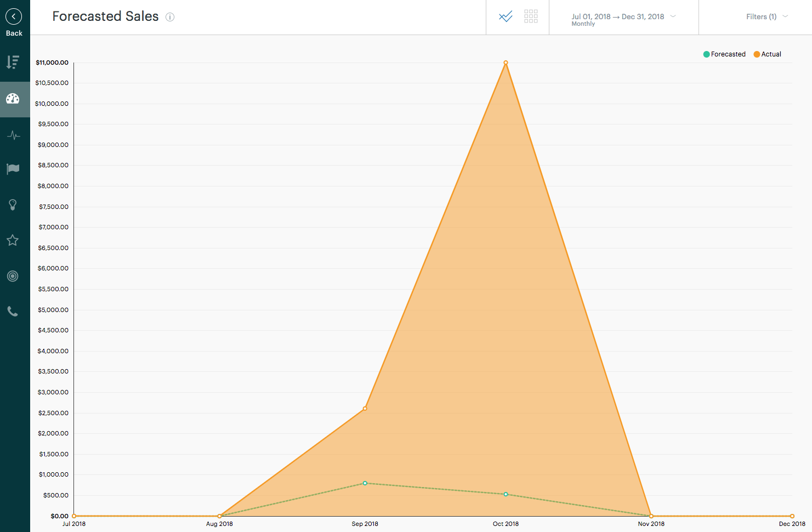This screenshot has height=532, width=812.
Task: Click the $0.00 axis label
Action: click(60, 516)
